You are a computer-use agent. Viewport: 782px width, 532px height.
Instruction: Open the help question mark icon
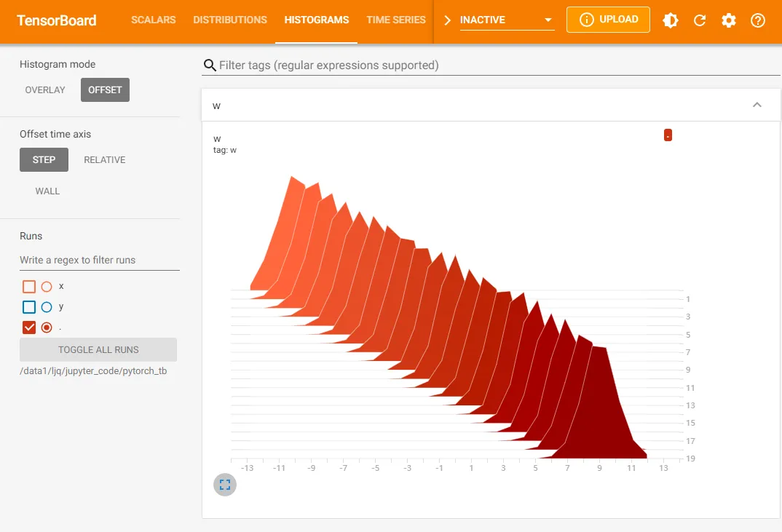(x=757, y=20)
